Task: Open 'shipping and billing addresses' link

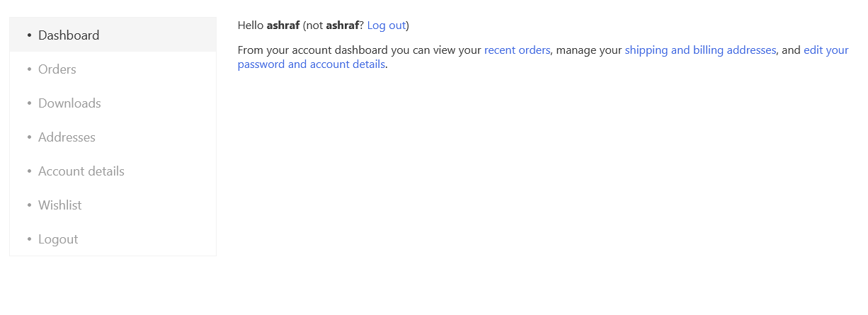Action: [700, 50]
